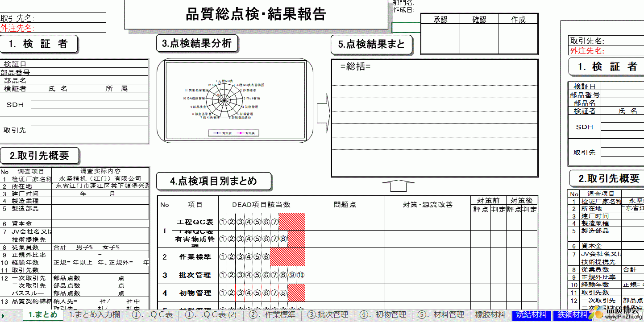This screenshot has height=322, width=644.
Task: Click the 作成日: label at top
Action: click(x=403, y=9)
